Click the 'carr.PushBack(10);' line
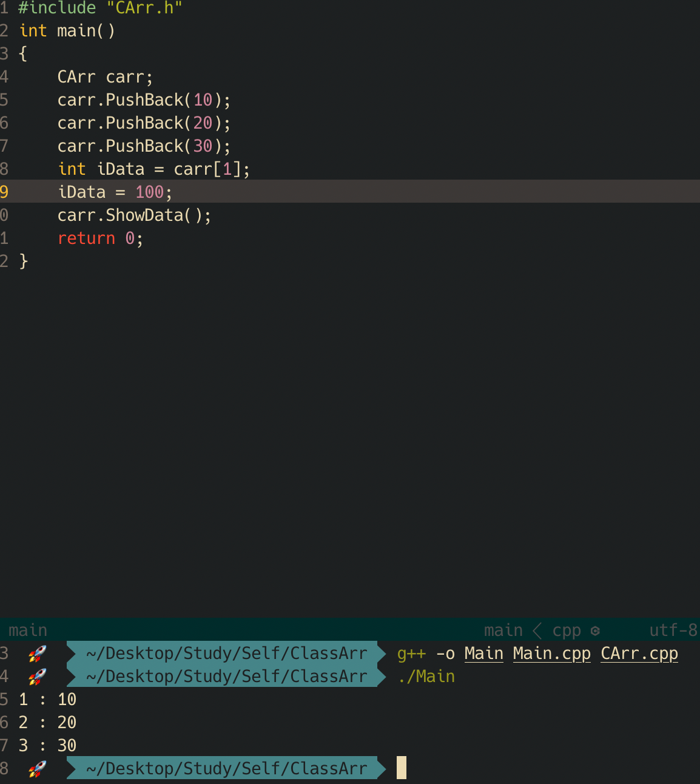Screen dimensions: 700x784 (144, 100)
